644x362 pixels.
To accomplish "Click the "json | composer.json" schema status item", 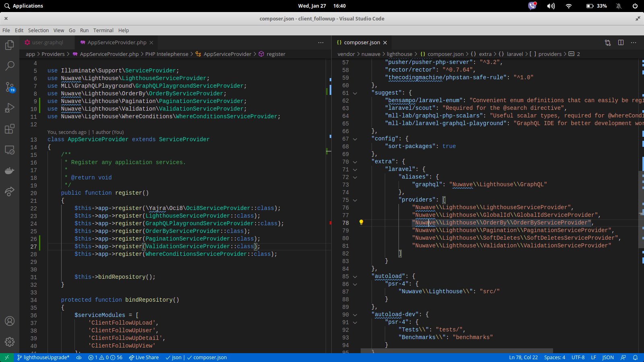I will click(196, 358).
